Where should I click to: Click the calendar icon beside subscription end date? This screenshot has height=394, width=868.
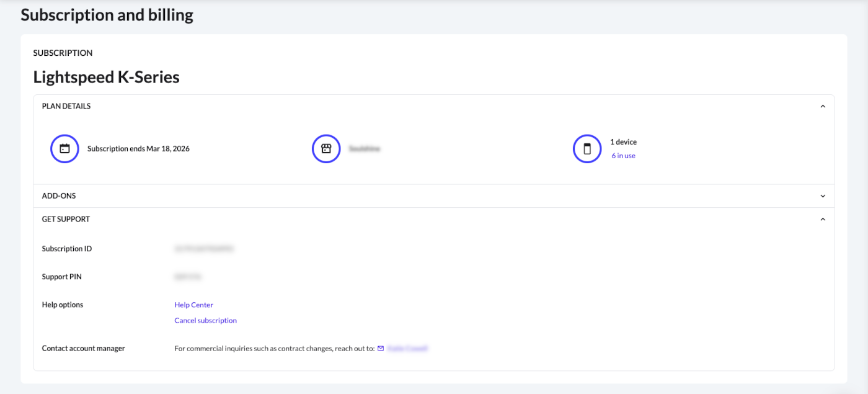[x=64, y=149]
